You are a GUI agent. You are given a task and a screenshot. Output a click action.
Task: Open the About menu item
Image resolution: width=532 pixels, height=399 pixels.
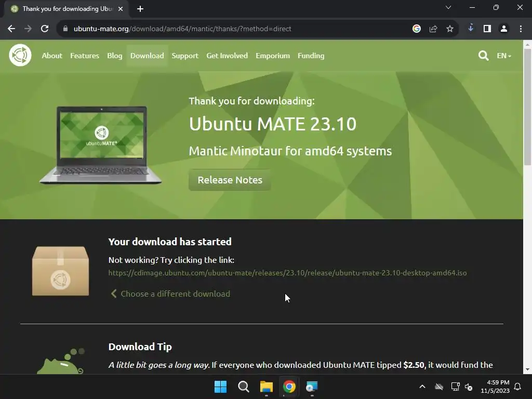pyautogui.click(x=52, y=56)
